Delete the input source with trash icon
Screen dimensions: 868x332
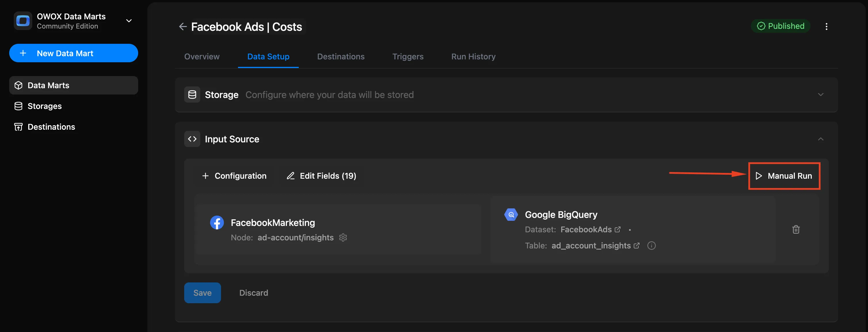click(x=795, y=229)
